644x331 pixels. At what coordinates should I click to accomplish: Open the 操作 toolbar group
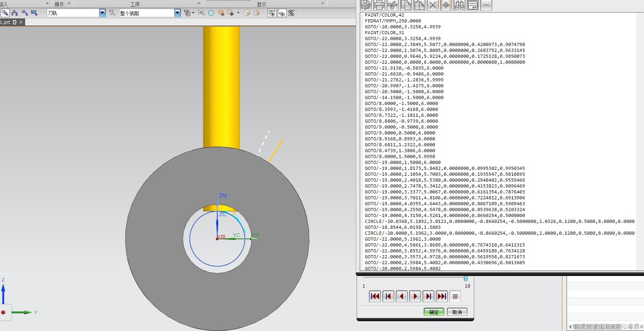pyautogui.click(x=59, y=4)
